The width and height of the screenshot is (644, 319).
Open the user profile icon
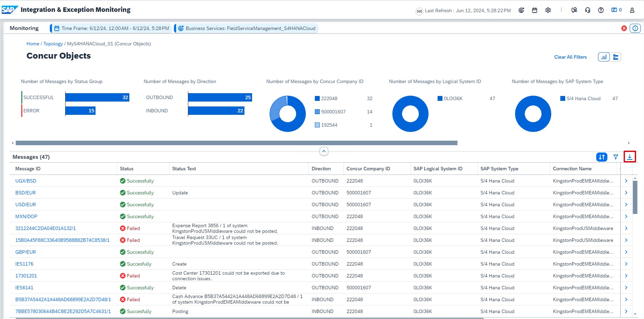pyautogui.click(x=632, y=10)
